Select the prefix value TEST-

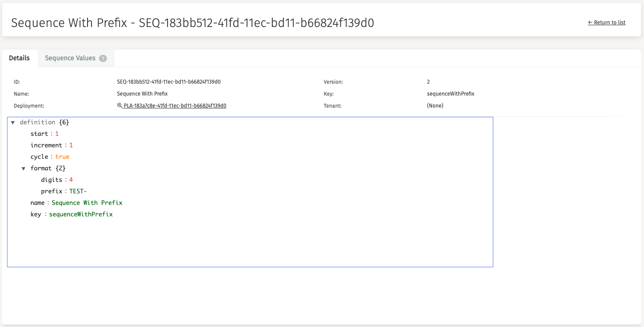78,191
